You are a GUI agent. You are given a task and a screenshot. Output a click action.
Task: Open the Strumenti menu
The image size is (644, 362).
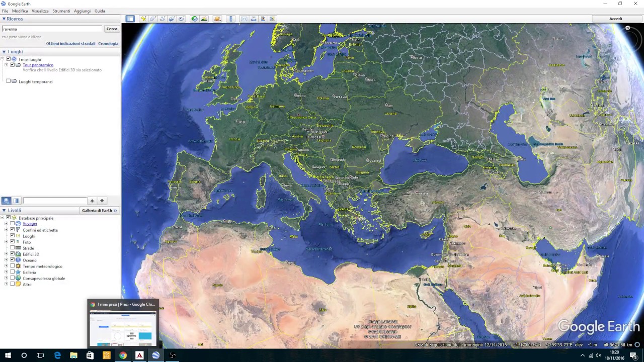point(61,11)
